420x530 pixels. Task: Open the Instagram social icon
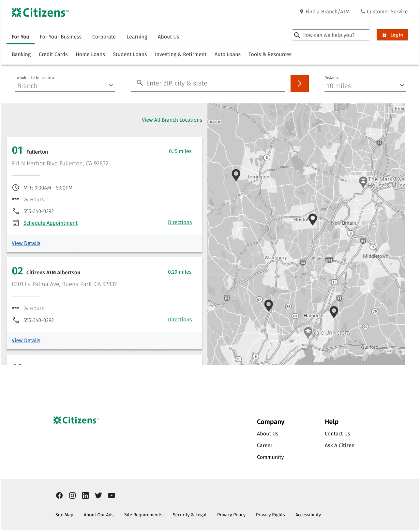click(x=72, y=495)
